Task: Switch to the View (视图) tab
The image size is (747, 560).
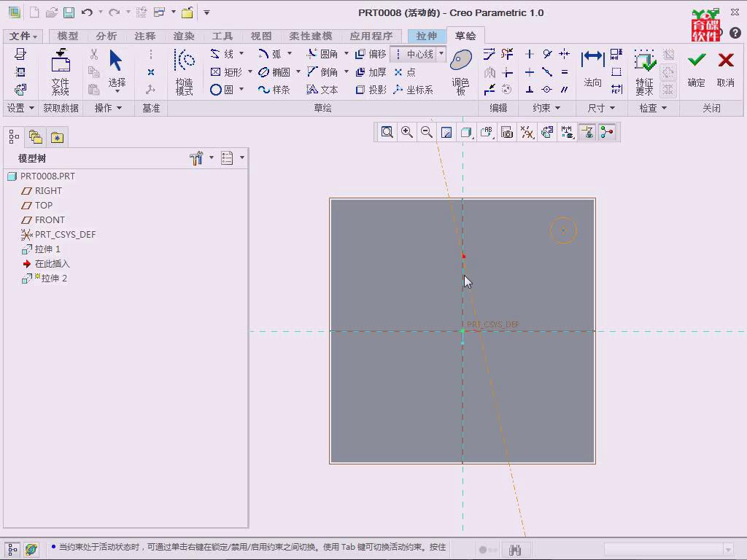Action: pos(261,36)
